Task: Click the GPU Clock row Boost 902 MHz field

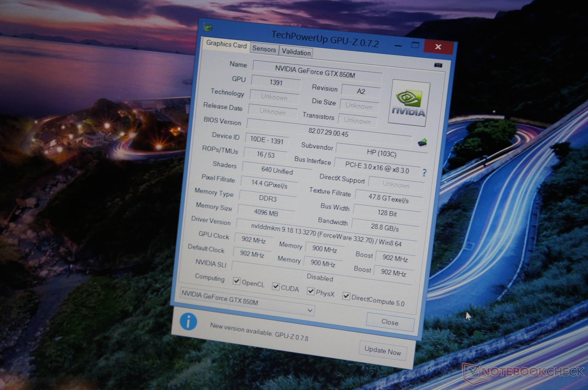Action: click(x=395, y=258)
